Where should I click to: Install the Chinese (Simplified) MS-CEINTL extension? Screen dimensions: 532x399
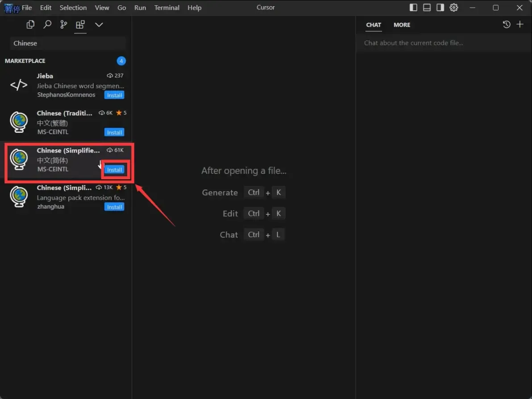pos(114,169)
